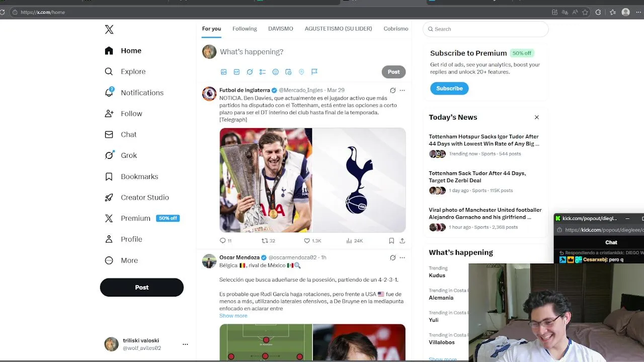This screenshot has width=644, height=362.
Task: Open Ben Davies trophy photo
Action: 266,180
